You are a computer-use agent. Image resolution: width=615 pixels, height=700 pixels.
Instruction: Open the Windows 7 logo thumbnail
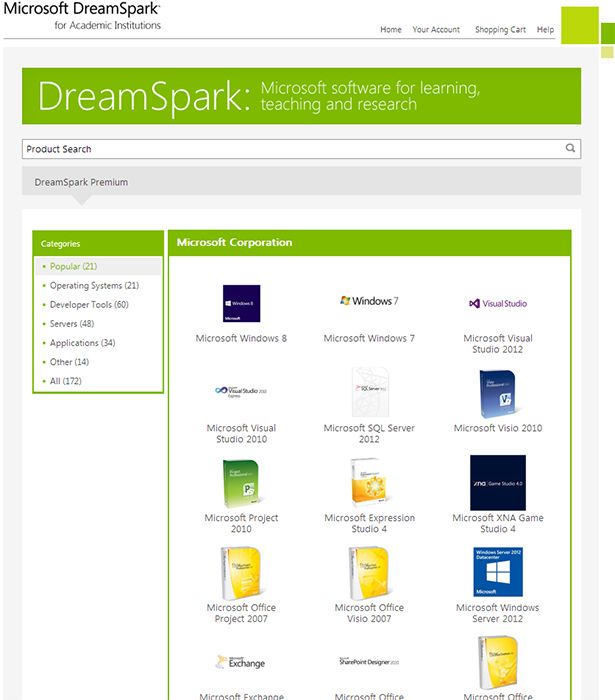[369, 301]
